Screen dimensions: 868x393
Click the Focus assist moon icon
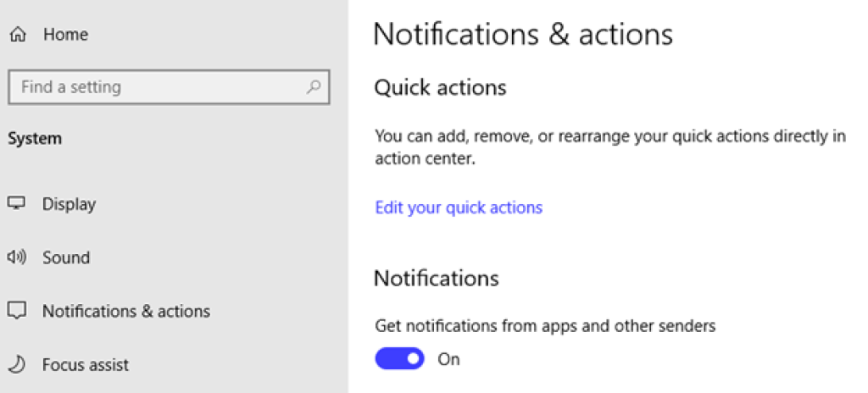17,364
